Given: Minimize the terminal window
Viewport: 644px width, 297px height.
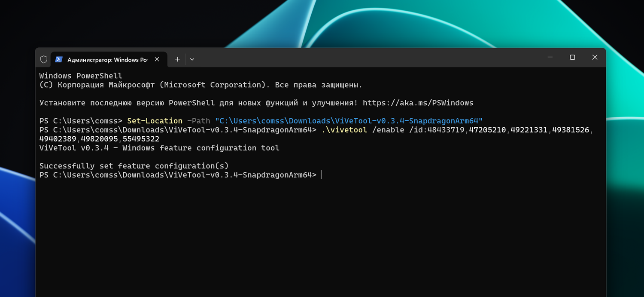Looking at the screenshot, I should pos(550,58).
